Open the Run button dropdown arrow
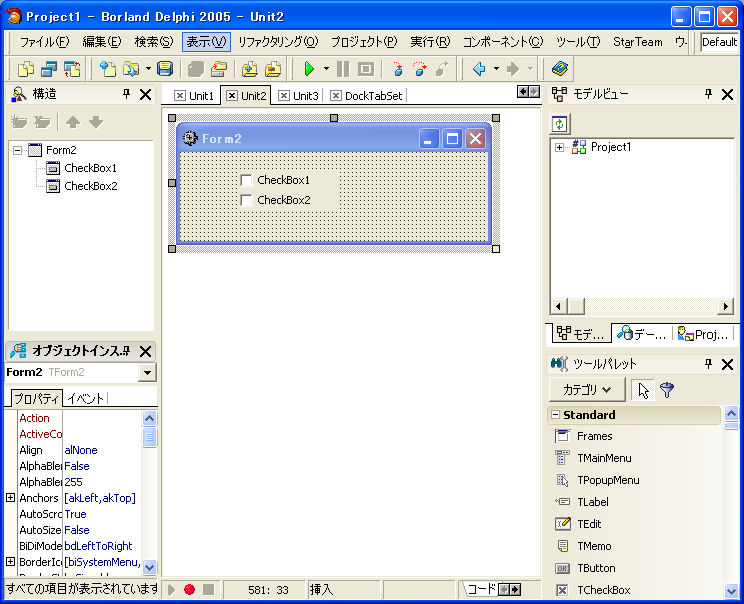 (326, 69)
